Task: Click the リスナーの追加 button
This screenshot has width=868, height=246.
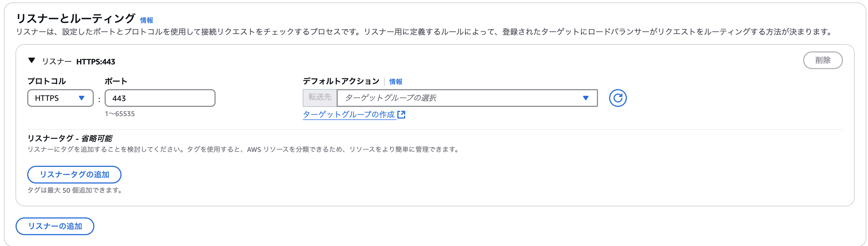Action: pyautogui.click(x=55, y=226)
